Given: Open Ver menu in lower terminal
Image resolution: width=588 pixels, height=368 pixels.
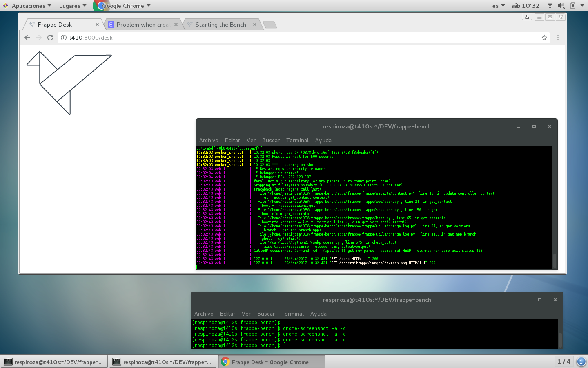Looking at the screenshot, I should click(x=246, y=314).
